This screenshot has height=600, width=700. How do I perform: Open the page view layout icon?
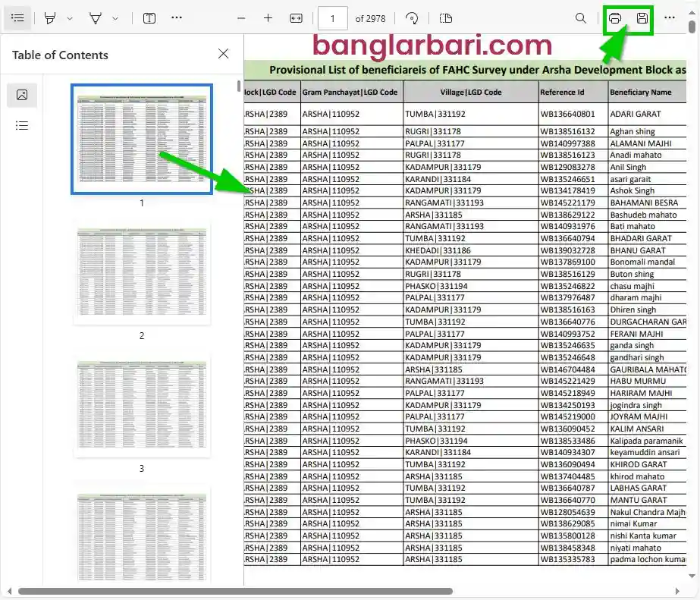tap(445, 17)
